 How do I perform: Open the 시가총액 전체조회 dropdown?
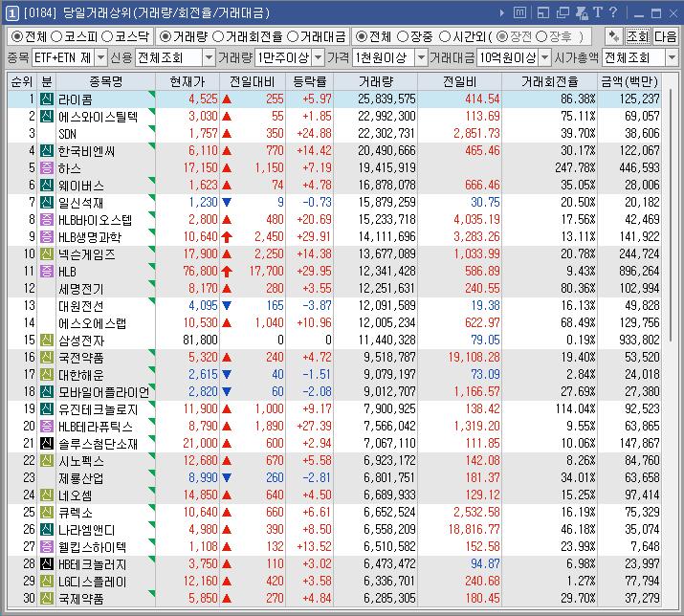click(672, 57)
